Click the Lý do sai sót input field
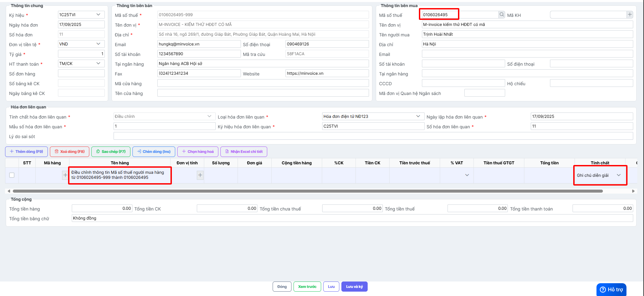Viewport: 644px width, 296px height. 373,136
